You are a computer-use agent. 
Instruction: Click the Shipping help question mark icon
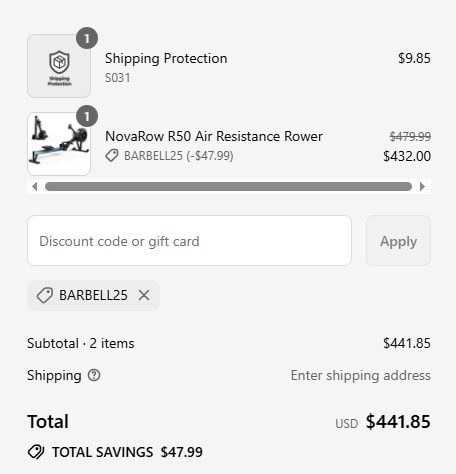pos(94,375)
